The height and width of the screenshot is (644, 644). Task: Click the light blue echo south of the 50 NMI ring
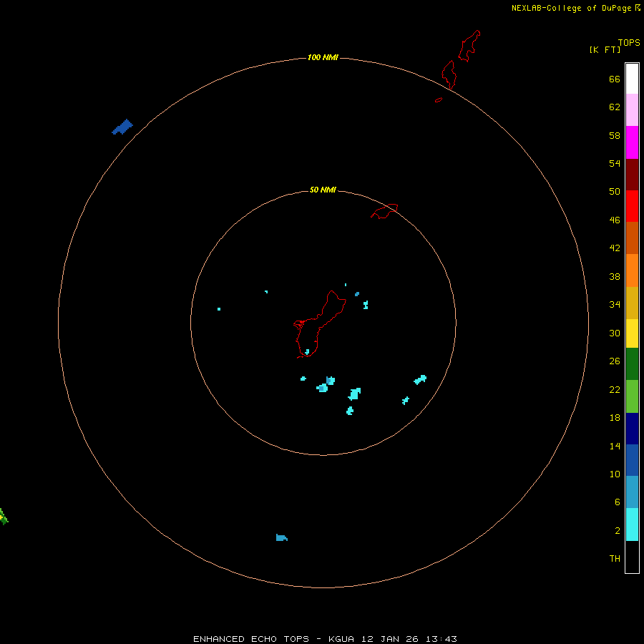tap(282, 537)
